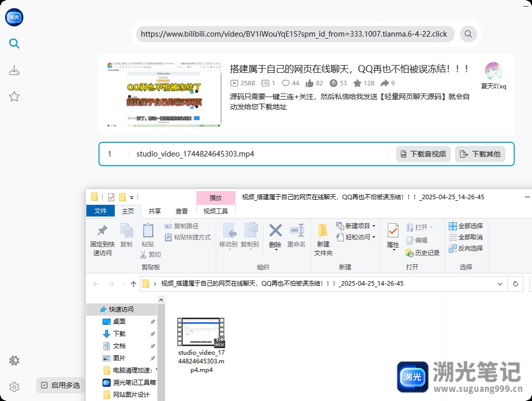Click the 溯光 app logo at top left
Screen dimensions: 532x401
pyautogui.click(x=14, y=17)
